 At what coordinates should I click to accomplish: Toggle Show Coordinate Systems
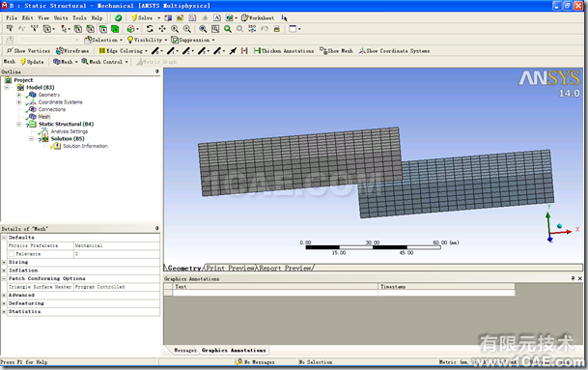tap(394, 50)
